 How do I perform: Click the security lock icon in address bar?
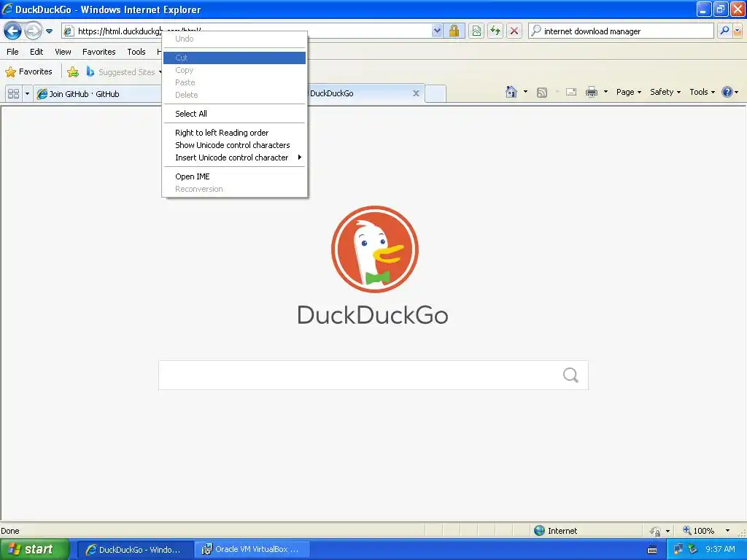tap(454, 31)
